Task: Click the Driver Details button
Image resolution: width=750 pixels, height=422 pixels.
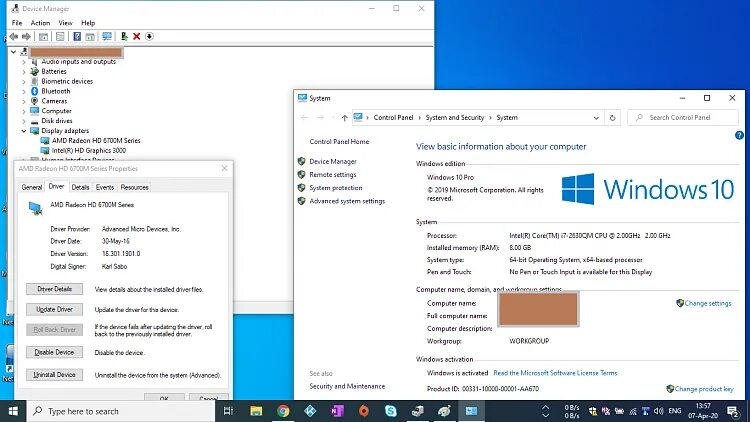Action: pos(55,289)
